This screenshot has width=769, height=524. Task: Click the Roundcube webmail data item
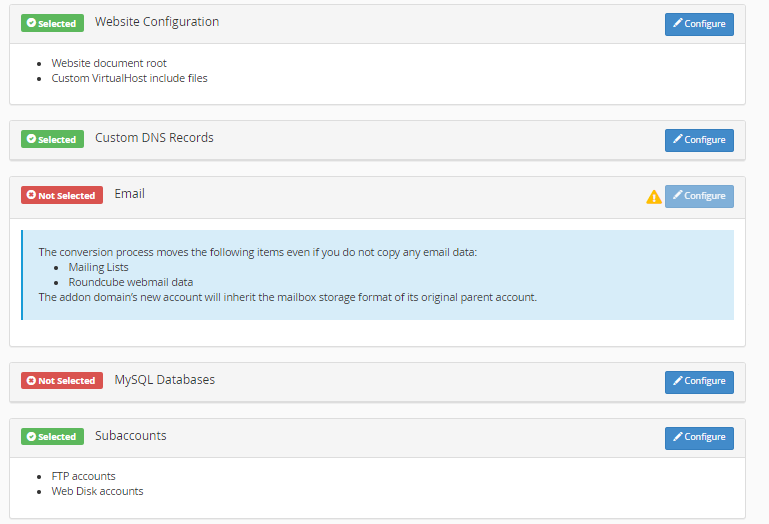click(131, 282)
